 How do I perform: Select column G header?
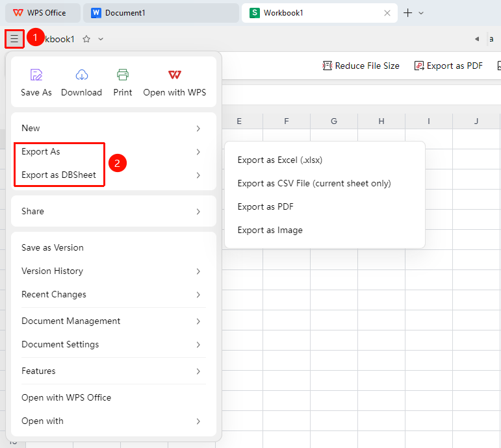click(334, 121)
